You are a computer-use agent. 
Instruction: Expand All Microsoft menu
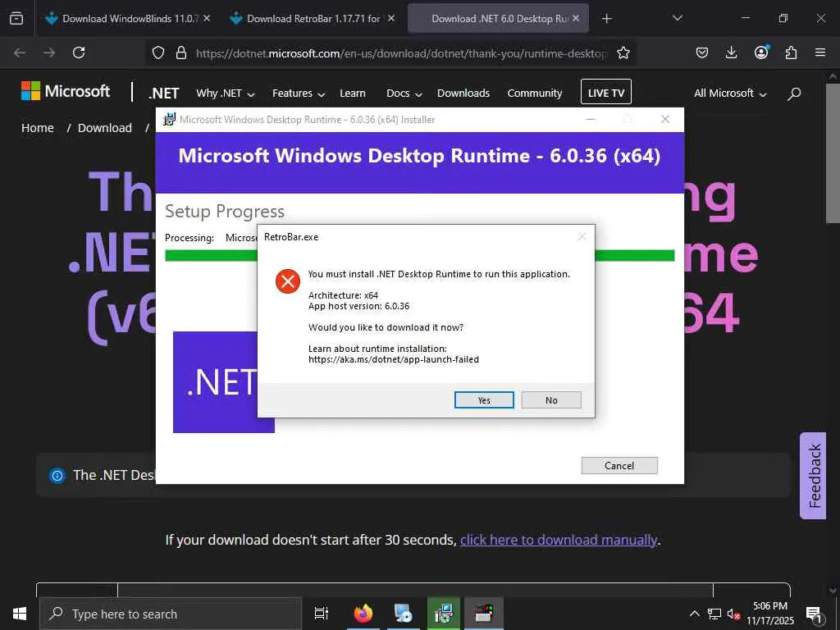[730, 94]
